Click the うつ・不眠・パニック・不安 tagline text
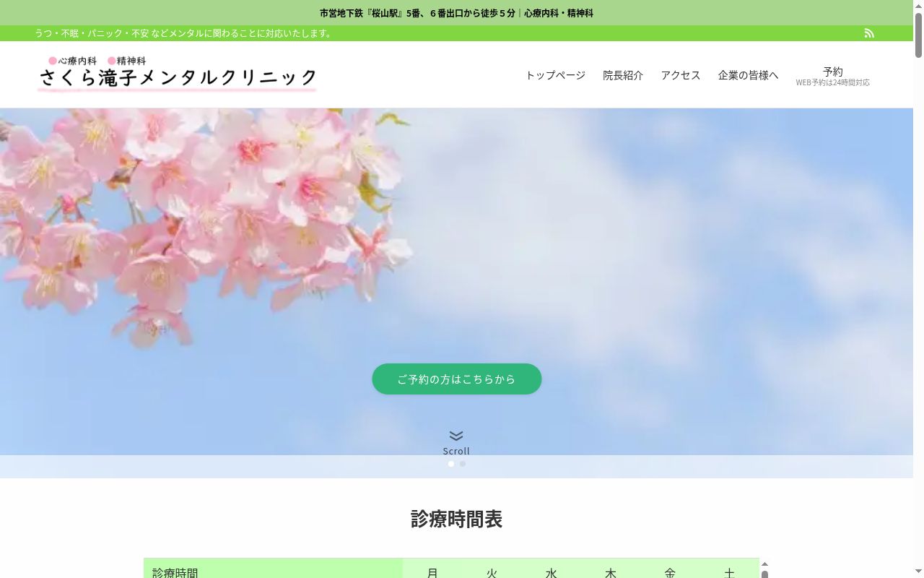Screen dimensions: 924x578 click(x=184, y=33)
